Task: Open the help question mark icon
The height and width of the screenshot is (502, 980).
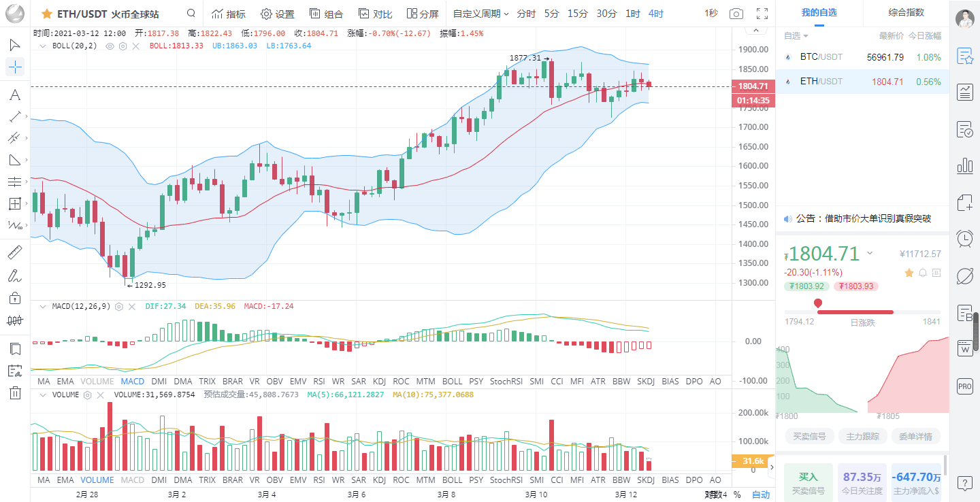Action: (964, 483)
